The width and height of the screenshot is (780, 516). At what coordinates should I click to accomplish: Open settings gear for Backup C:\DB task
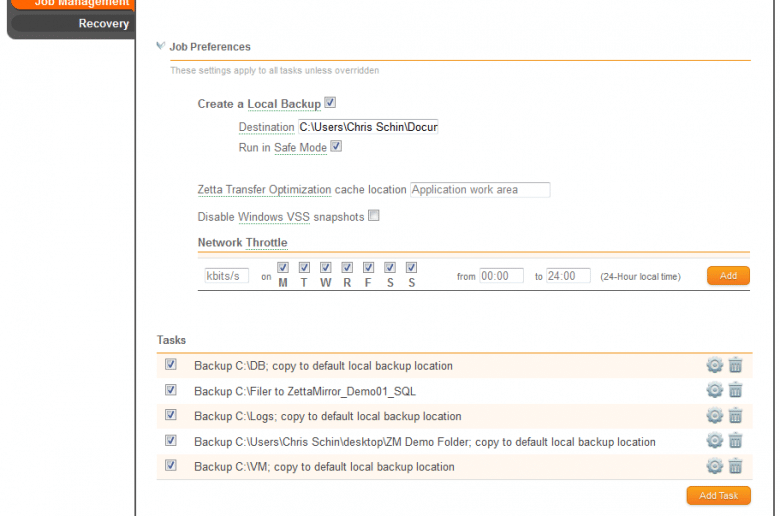tap(714, 365)
